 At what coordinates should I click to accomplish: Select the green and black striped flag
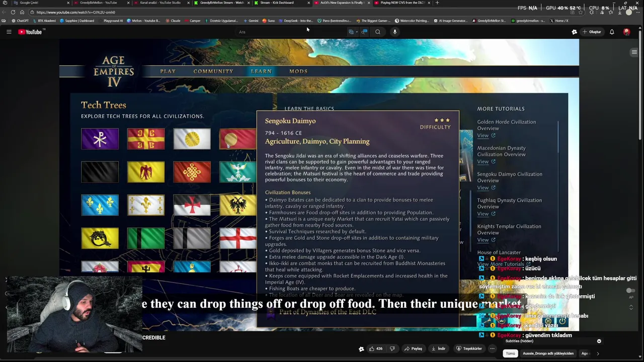[x=146, y=238]
